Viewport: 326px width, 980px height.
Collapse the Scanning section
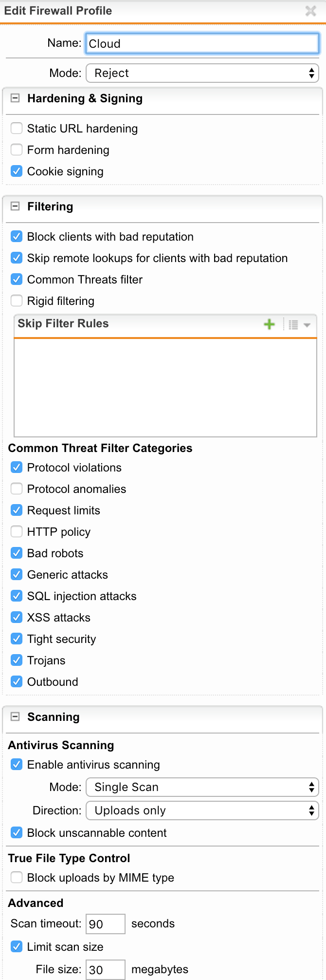point(16,717)
